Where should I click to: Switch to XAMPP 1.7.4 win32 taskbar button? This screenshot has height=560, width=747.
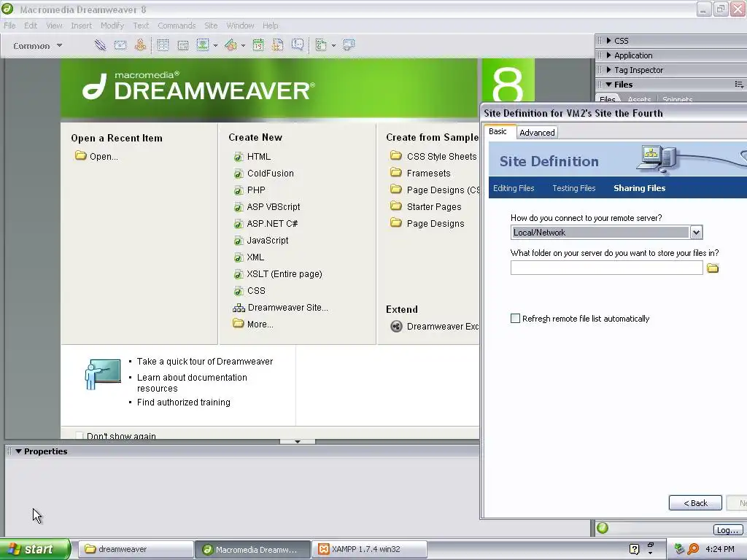(370, 549)
